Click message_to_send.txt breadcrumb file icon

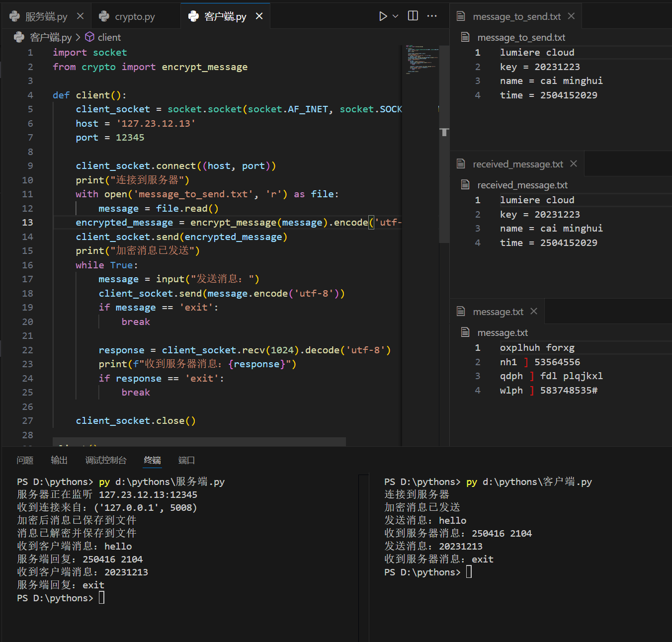tap(465, 37)
